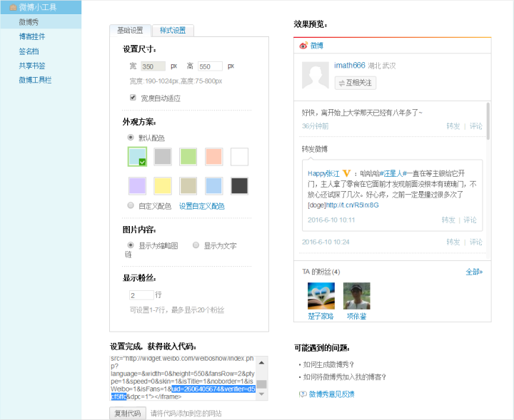Pick the yellow color swatch

tap(163, 186)
